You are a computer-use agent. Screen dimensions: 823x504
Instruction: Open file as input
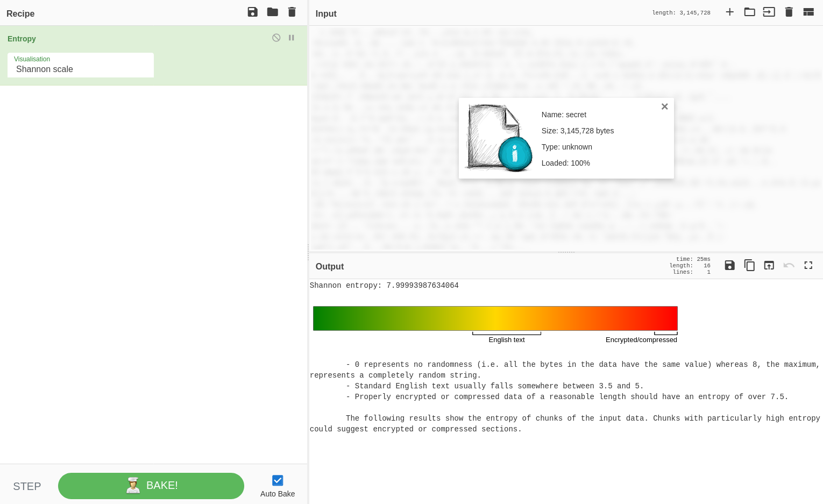coord(769,12)
